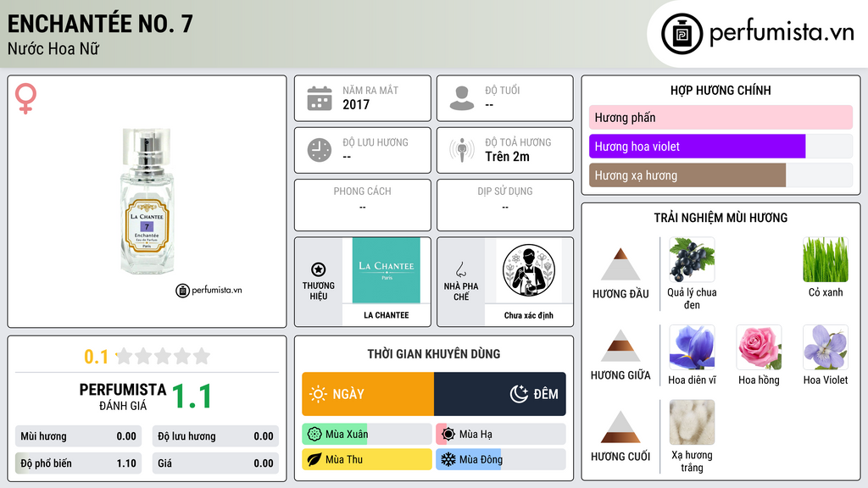Click the Chưa xác định perfumer label
This screenshot has height=488, width=868.
[529, 315]
